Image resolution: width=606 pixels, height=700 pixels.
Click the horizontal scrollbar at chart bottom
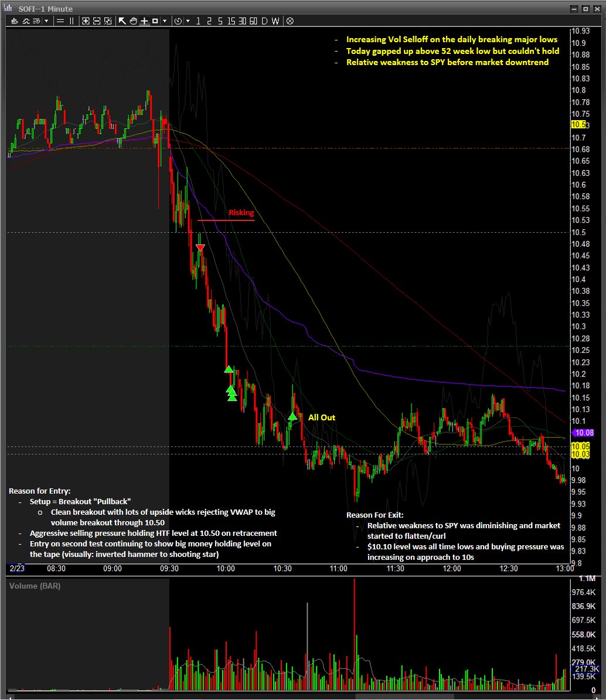[x=405, y=696]
